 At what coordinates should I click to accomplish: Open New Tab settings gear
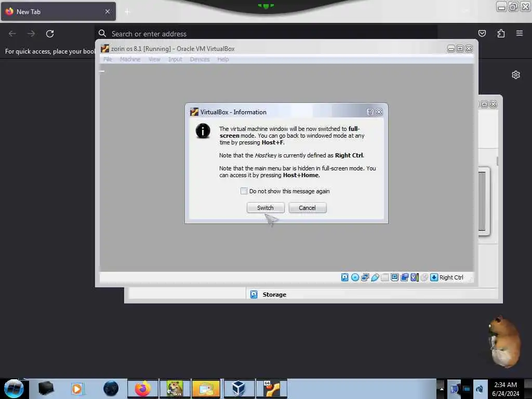tap(516, 75)
